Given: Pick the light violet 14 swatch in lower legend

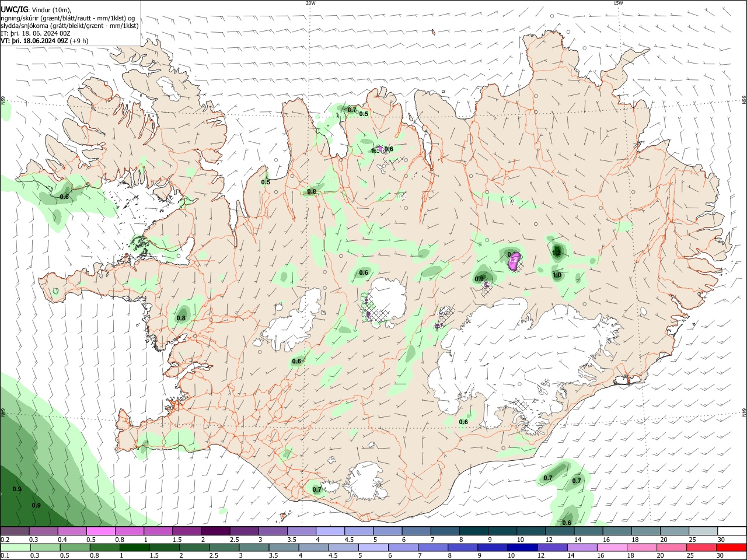Looking at the screenshot, I should (582, 547).
